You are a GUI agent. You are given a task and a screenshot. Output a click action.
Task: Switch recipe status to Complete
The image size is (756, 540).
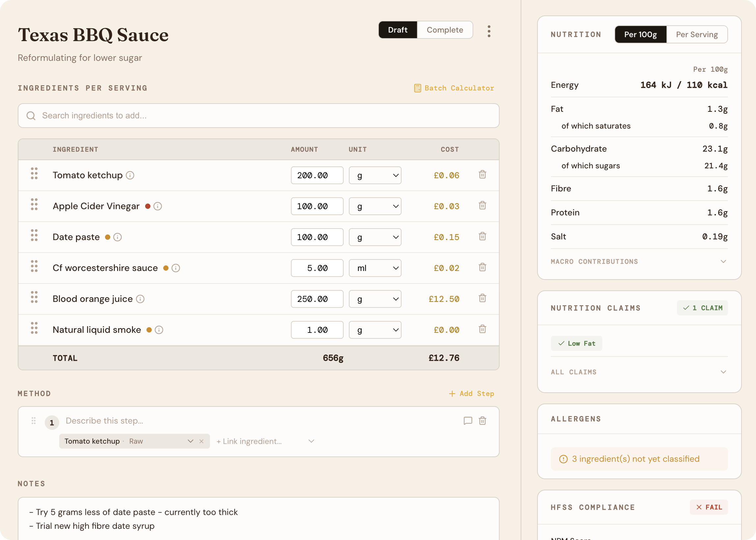click(445, 30)
